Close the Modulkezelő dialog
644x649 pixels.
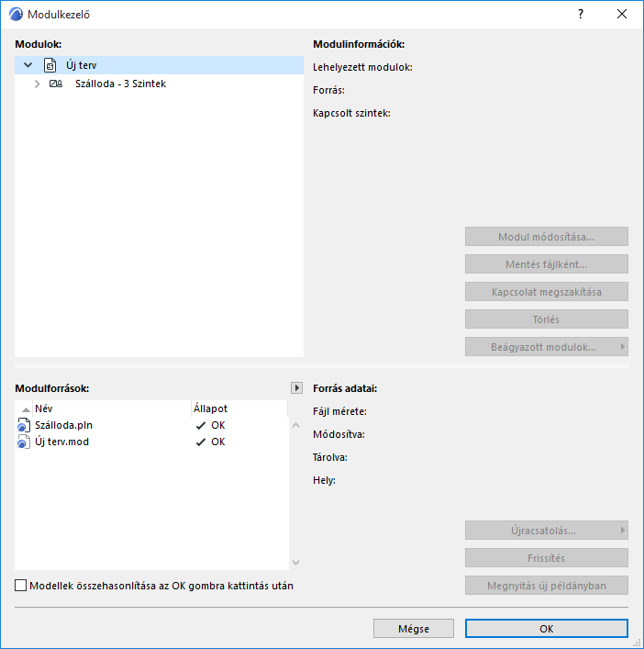click(622, 14)
